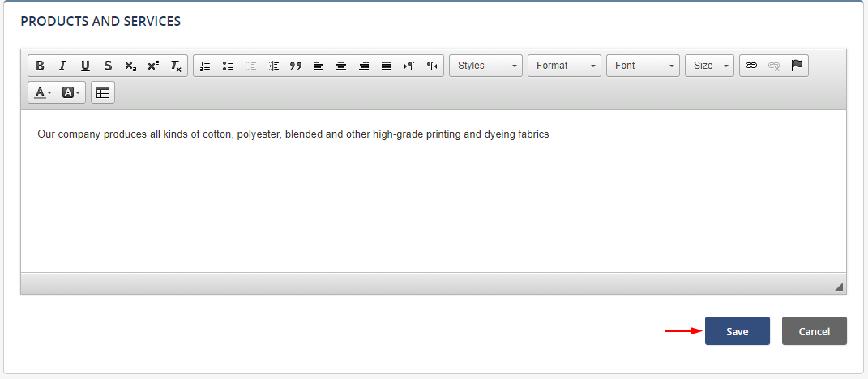Set text direction left to right
This screenshot has width=868, height=379.
pyautogui.click(x=409, y=66)
